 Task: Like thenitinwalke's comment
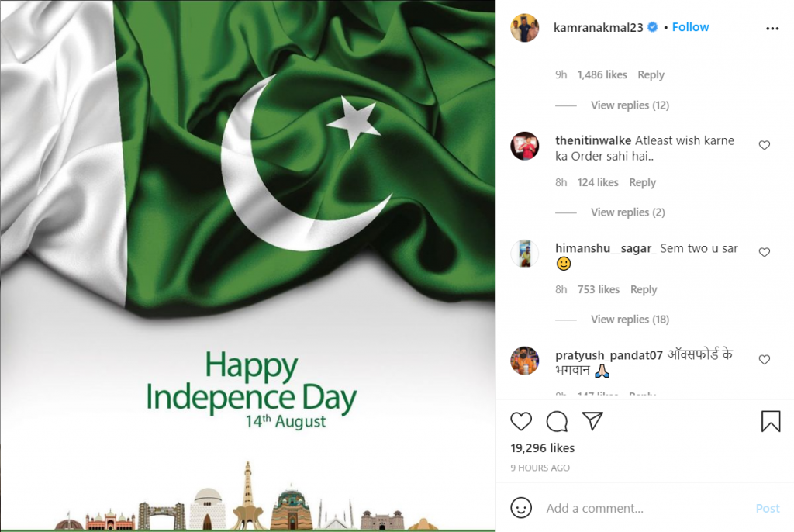pyautogui.click(x=764, y=146)
